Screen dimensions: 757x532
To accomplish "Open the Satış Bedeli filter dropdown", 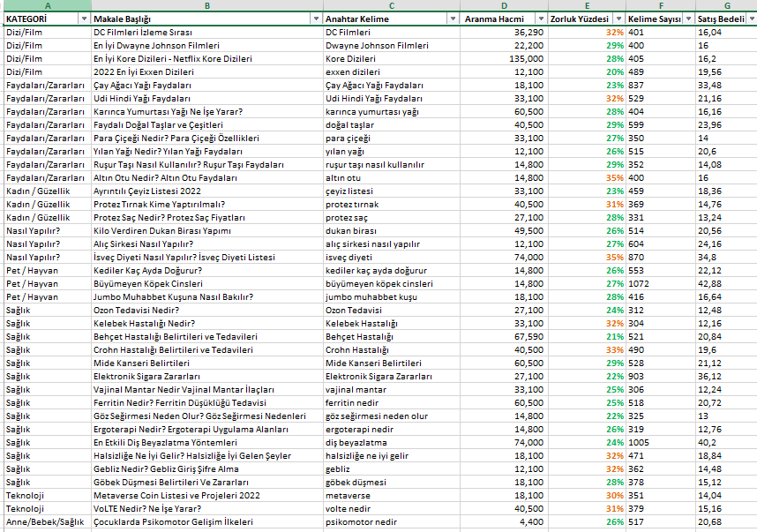I will pos(752,19).
